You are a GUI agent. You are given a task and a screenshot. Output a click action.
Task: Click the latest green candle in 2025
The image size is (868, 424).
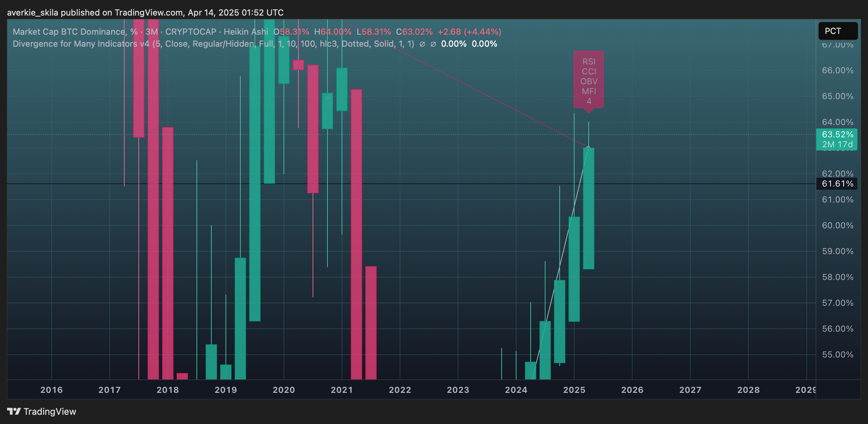589,208
